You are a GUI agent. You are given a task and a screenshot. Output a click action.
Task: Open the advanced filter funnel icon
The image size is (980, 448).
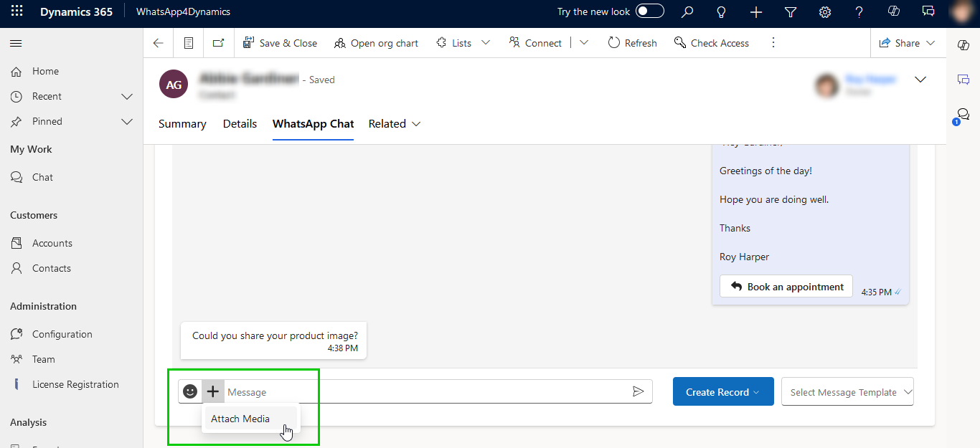point(791,11)
